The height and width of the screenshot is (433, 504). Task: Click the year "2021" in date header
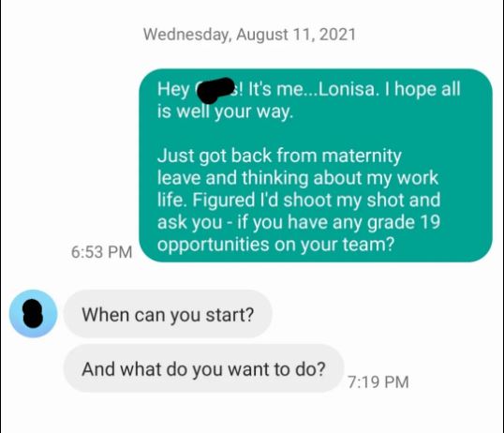tap(338, 35)
